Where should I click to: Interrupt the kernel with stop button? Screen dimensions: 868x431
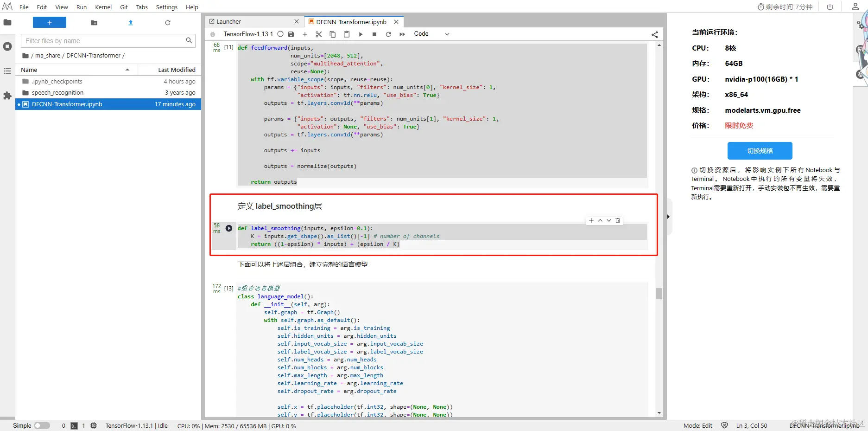[x=374, y=34]
